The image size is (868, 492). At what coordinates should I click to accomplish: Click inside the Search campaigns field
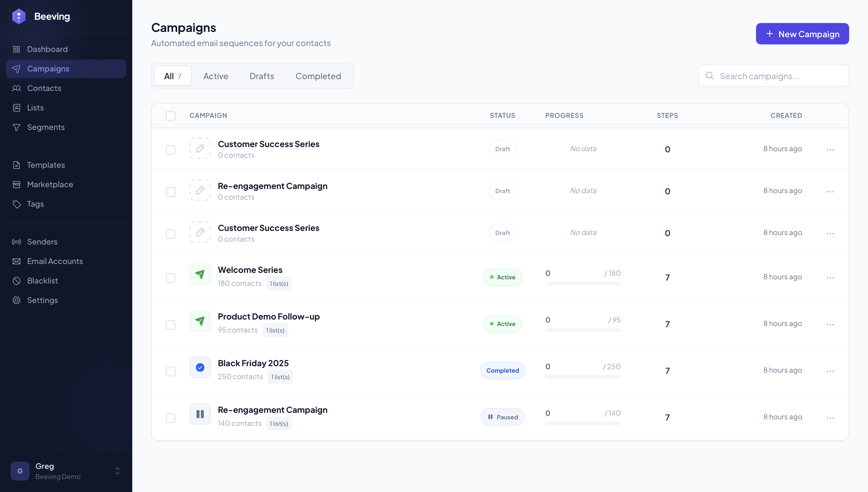tap(760, 76)
